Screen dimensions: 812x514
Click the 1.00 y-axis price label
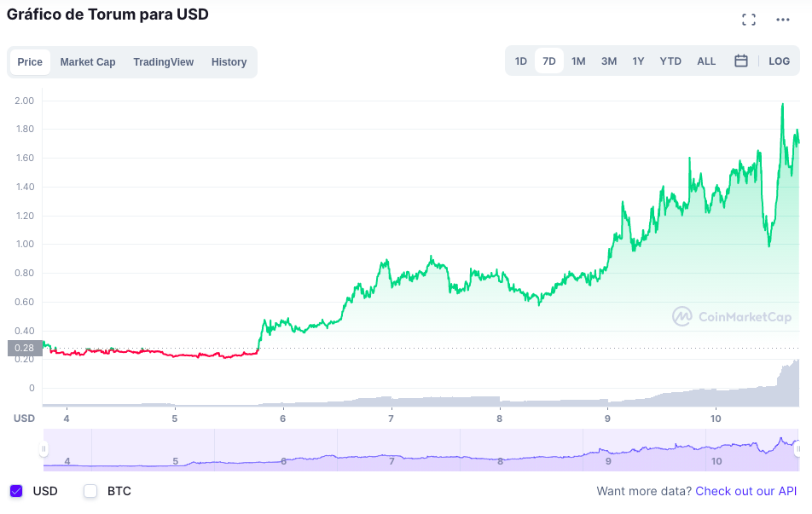click(x=25, y=244)
